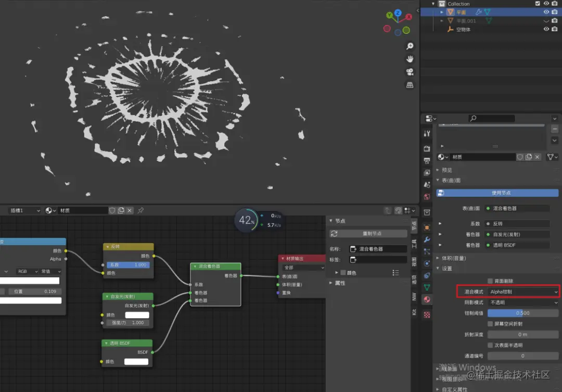Screen dimensions: 562x392
Task: Toggle render camera icon for 平面.001
Action: (x=555, y=20)
